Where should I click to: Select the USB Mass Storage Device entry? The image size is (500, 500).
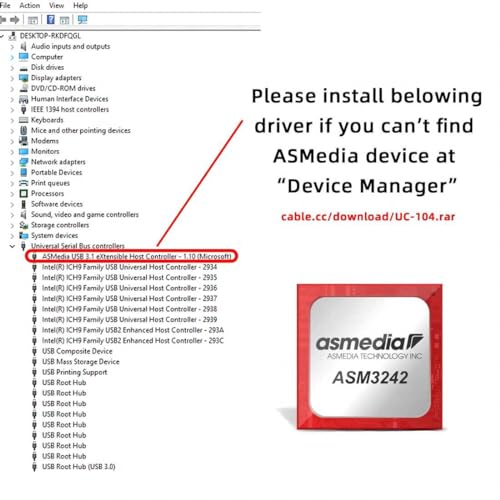click(x=81, y=361)
